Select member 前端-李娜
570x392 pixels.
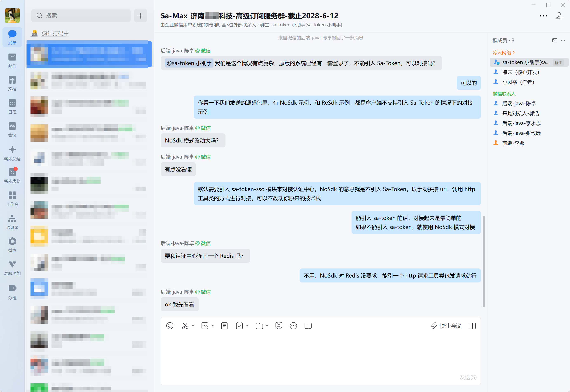[529, 143]
